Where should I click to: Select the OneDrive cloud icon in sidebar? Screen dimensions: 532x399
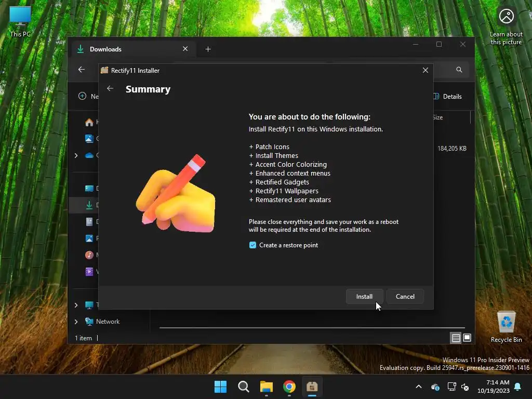click(89, 155)
